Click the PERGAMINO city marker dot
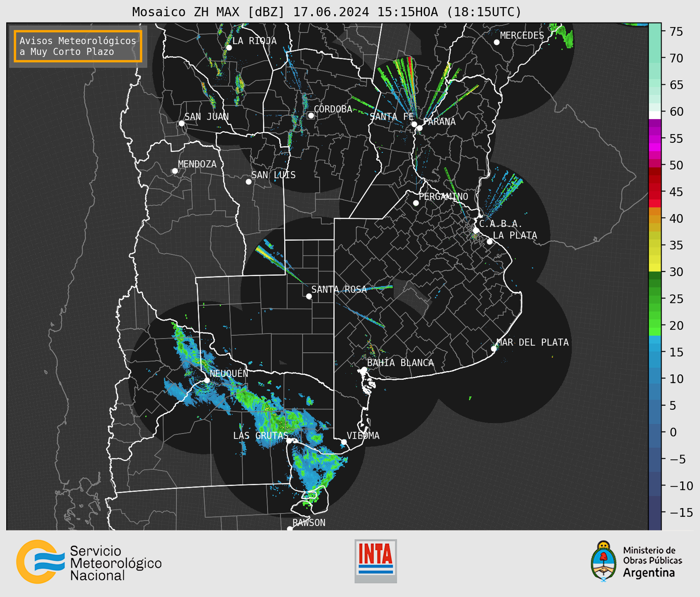Viewport: 700px width, 597px height. (416, 203)
